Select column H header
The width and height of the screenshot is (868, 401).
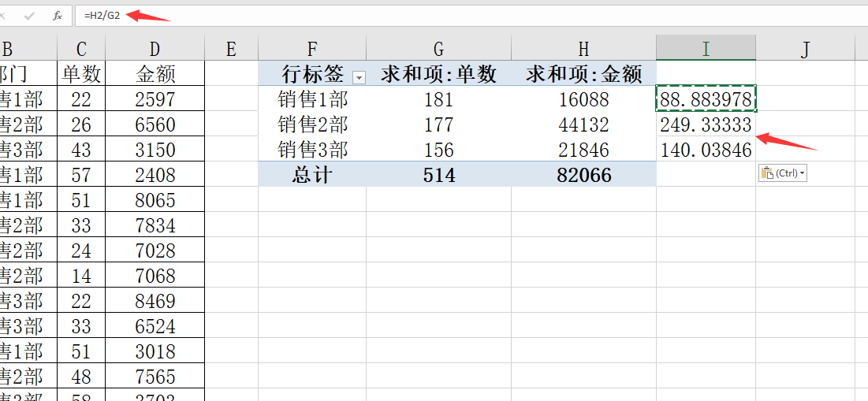[x=583, y=50]
